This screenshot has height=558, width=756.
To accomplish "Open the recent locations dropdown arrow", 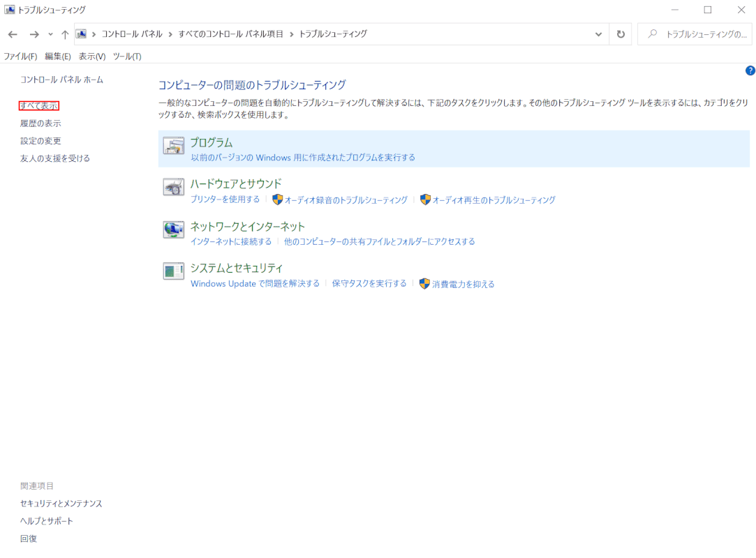I will point(50,34).
